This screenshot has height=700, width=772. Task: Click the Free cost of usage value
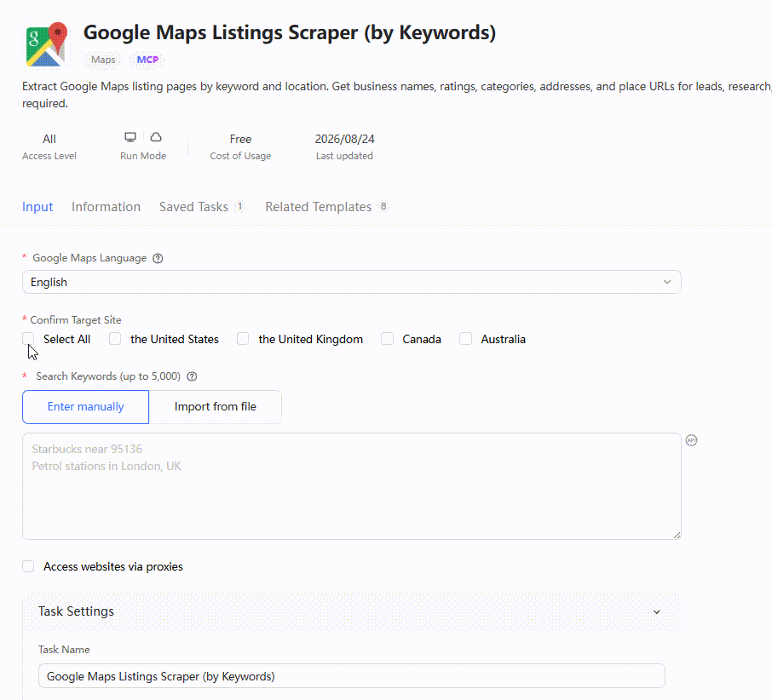[240, 139]
